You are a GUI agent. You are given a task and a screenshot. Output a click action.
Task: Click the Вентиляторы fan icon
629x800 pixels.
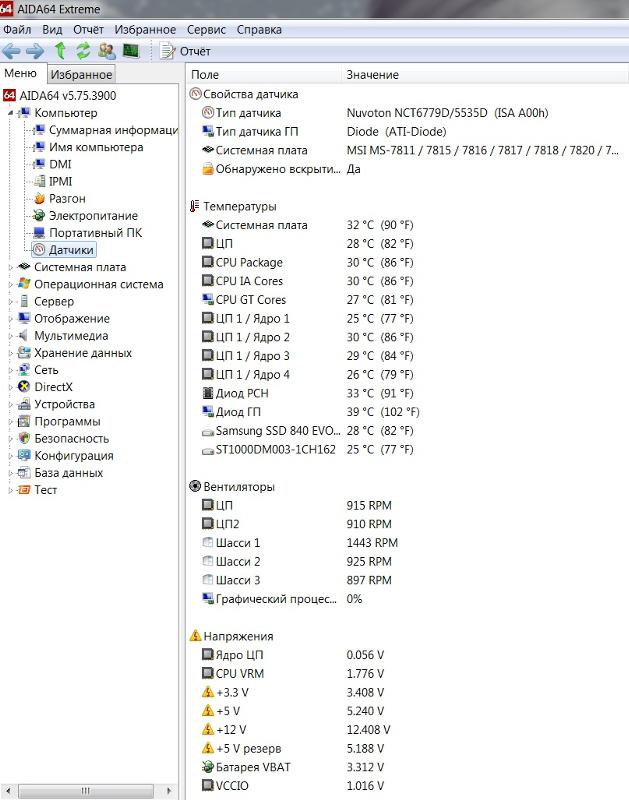tap(195, 486)
